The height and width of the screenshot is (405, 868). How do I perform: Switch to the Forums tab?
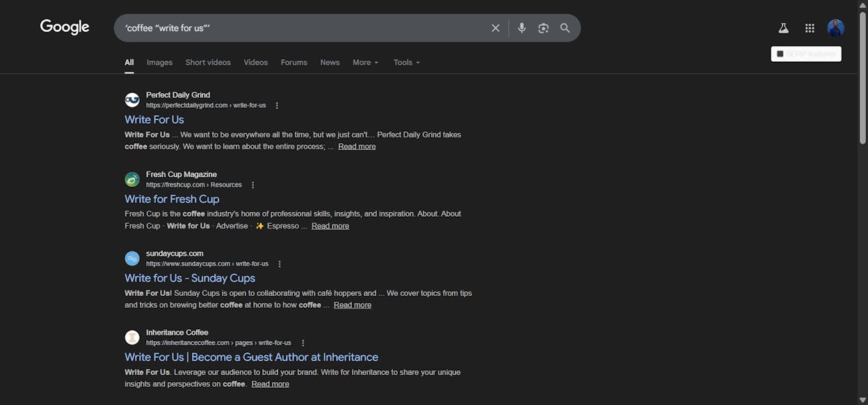(x=294, y=63)
